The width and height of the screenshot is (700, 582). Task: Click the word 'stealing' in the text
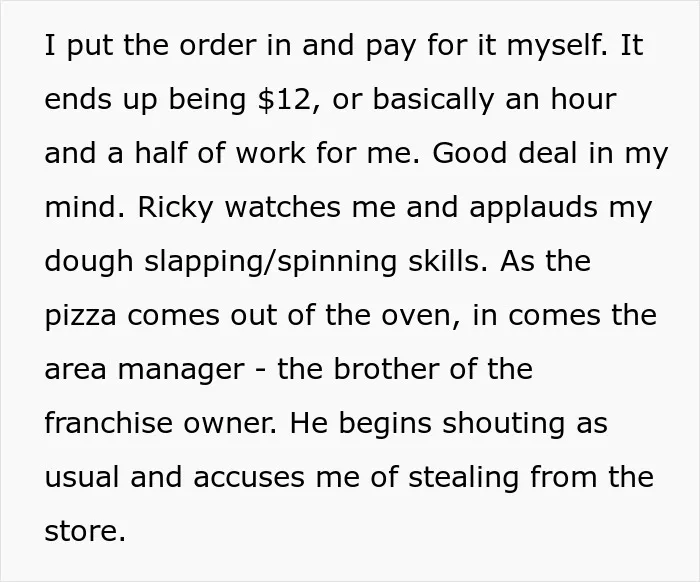463,477
